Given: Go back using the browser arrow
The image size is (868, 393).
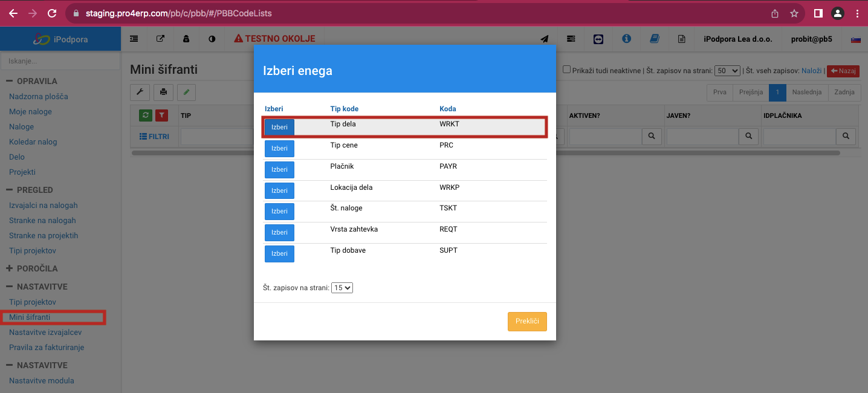Looking at the screenshot, I should (13, 13).
